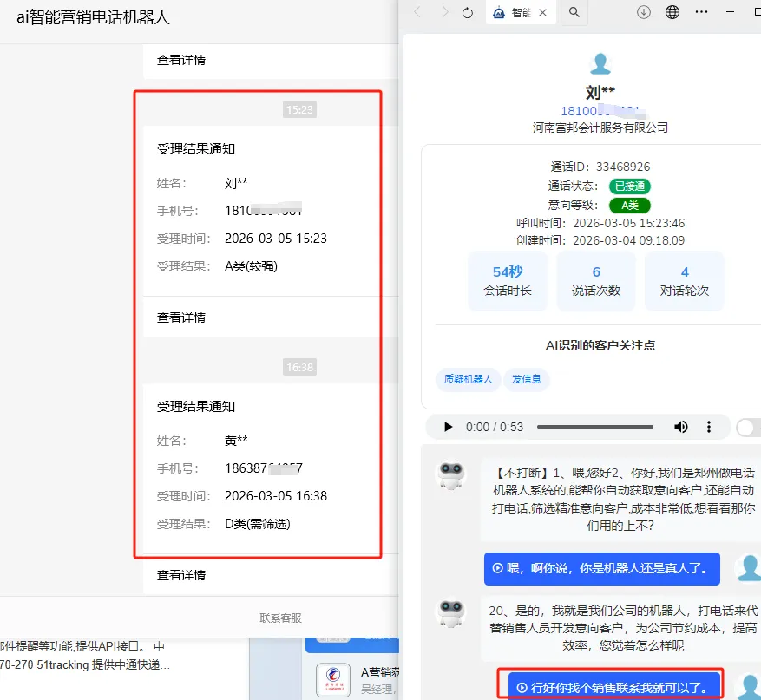
Task: Click the browser back arrow icon
Action: 417,12
